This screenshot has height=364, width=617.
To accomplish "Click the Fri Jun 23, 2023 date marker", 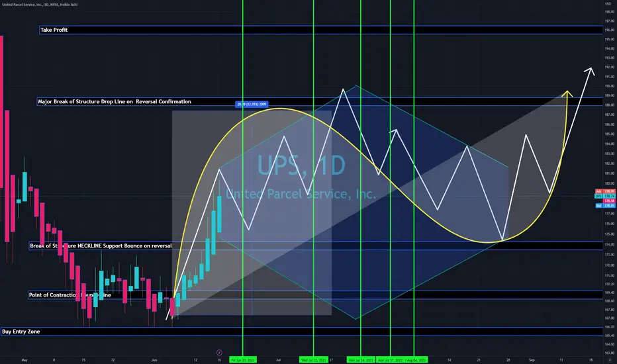I will (x=243, y=360).
